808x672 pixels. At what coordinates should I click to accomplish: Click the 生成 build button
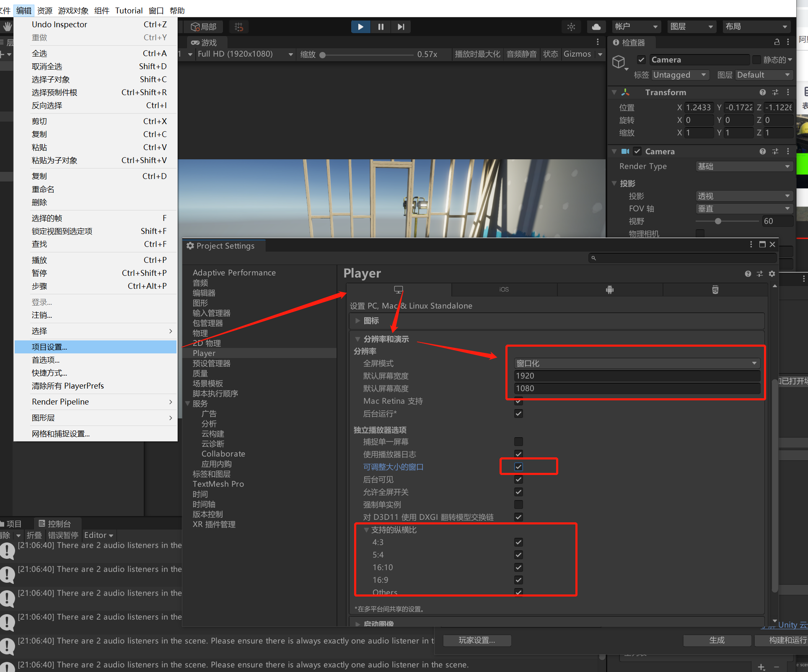[717, 640]
